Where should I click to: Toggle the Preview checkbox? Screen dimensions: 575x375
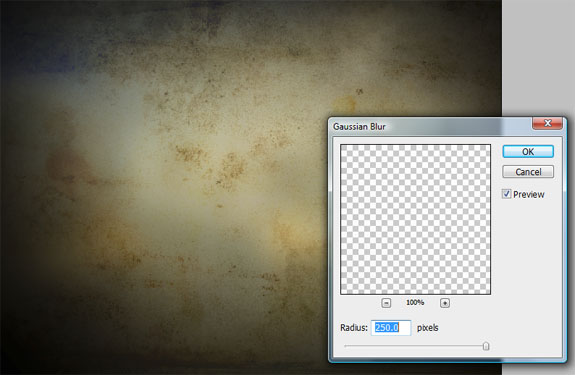(x=506, y=194)
